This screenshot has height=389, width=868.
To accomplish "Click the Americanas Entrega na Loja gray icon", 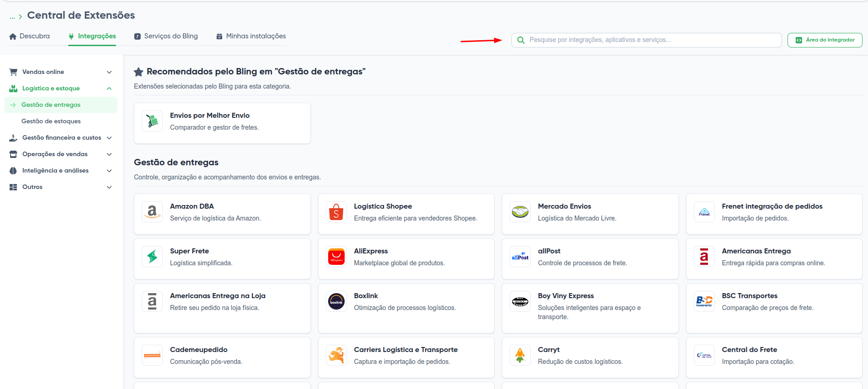I will [x=152, y=301].
